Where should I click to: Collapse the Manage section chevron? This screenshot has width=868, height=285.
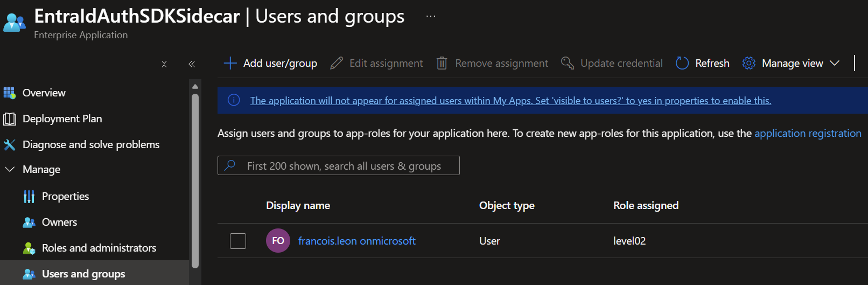[x=10, y=169]
